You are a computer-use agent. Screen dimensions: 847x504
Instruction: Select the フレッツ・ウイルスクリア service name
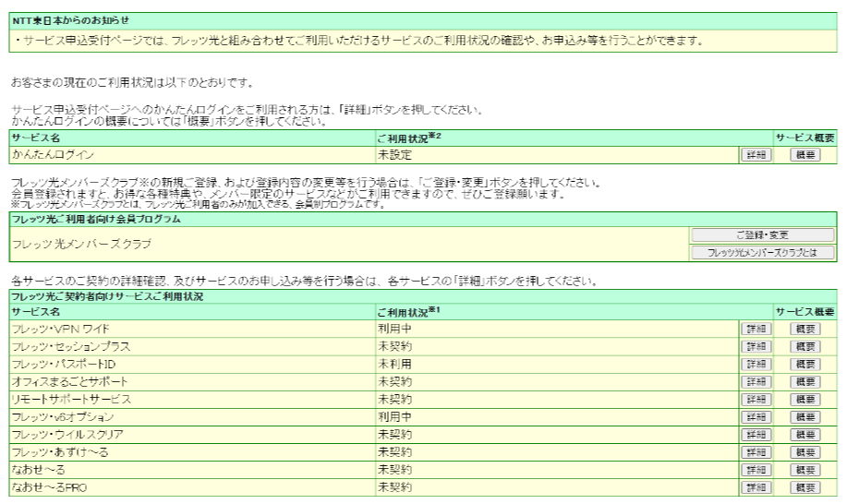coord(67,435)
